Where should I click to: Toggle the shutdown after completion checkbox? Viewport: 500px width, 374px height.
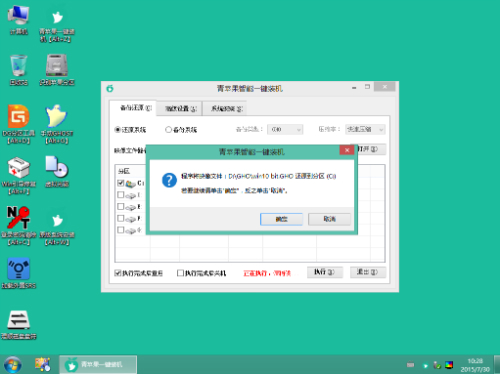pos(180,273)
